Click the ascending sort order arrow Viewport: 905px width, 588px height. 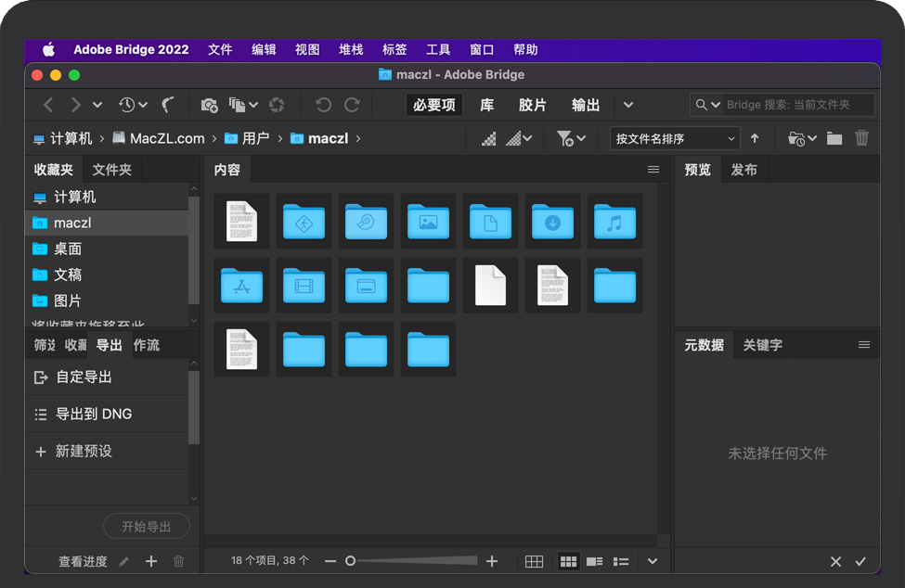755,138
